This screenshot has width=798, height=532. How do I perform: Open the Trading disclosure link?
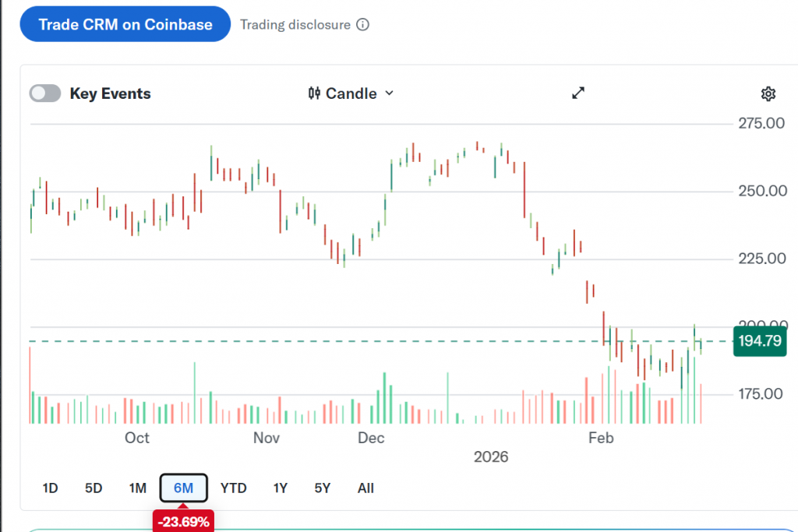[295, 24]
